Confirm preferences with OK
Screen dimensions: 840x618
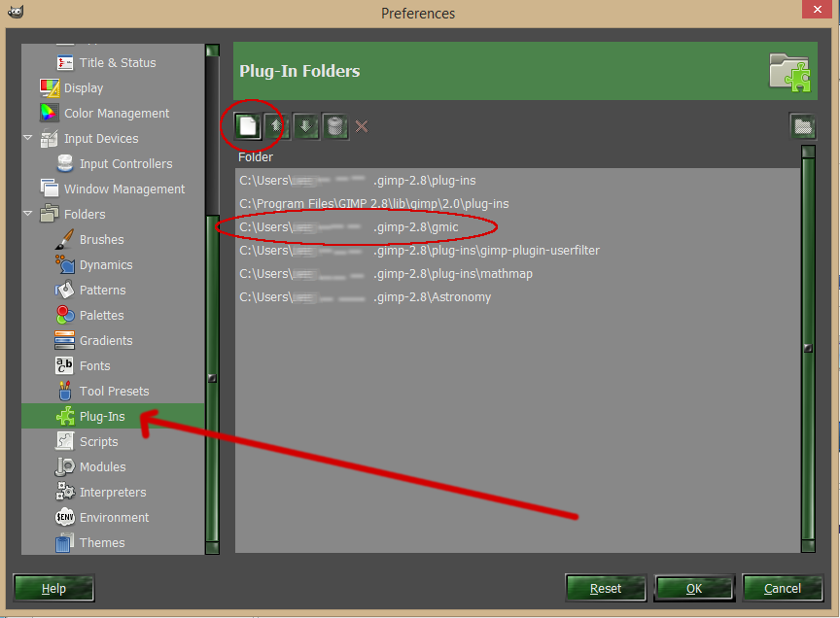tap(694, 589)
